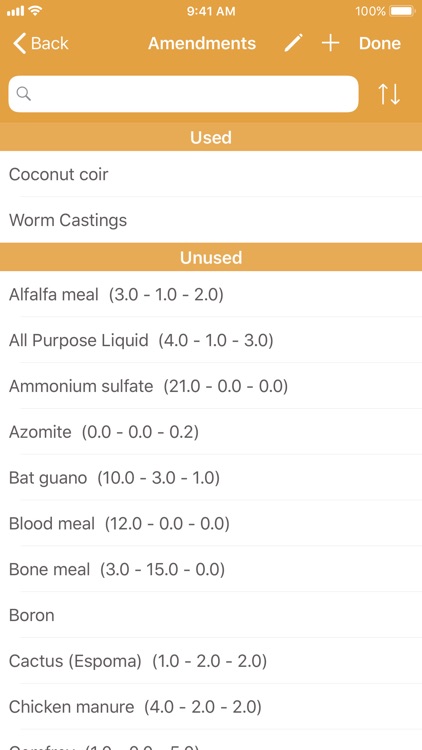Tap the sort arrows icon
Viewport: 422px width, 750px height.
[389, 94]
